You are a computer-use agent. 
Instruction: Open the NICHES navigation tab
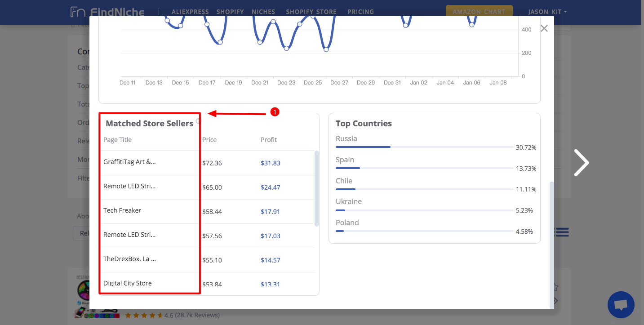(263, 12)
